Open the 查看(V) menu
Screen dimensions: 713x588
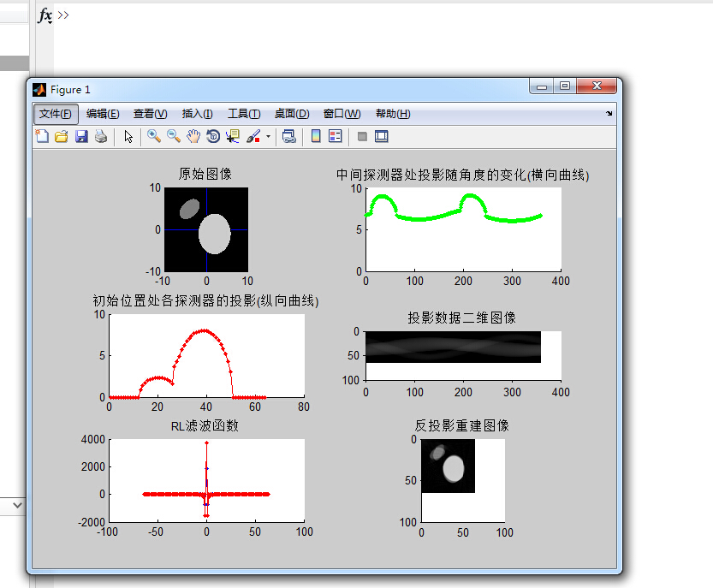coord(150,114)
